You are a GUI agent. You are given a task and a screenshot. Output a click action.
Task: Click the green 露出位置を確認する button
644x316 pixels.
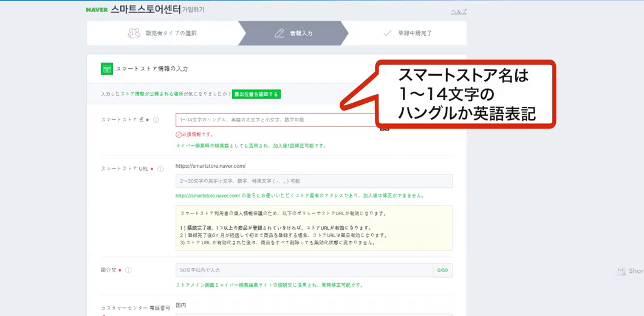click(256, 94)
